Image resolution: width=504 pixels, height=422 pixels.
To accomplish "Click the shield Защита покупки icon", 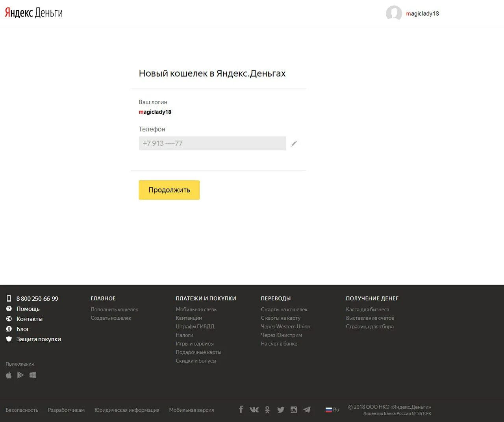I will pos(9,339).
